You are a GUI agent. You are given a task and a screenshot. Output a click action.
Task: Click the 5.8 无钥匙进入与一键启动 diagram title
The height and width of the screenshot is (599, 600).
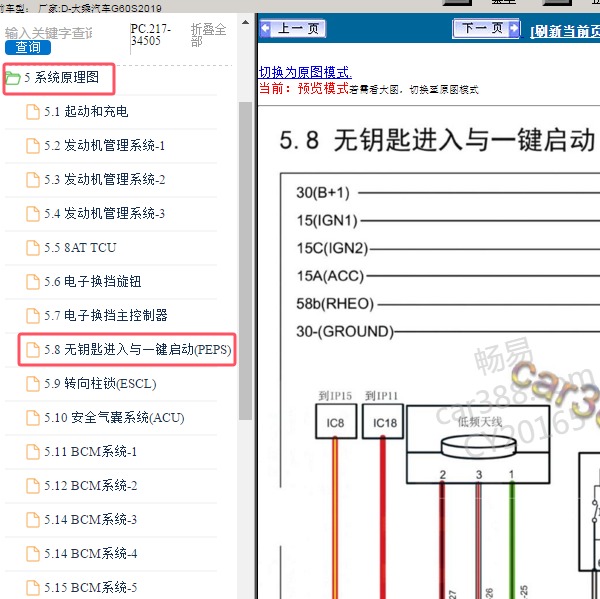437,140
